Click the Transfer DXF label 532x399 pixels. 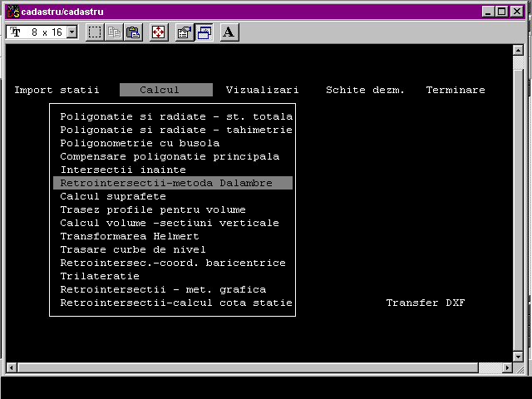[425, 303]
